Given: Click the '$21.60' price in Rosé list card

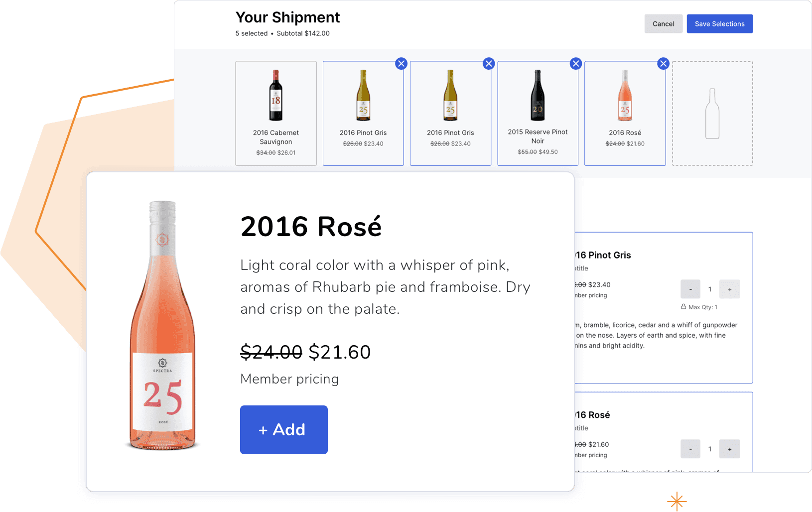Looking at the screenshot, I should (599, 445).
